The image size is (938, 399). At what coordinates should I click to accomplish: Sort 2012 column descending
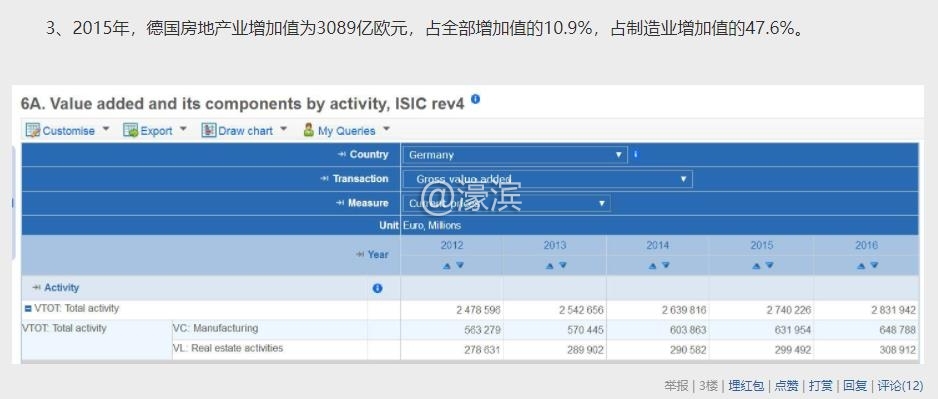point(459,266)
